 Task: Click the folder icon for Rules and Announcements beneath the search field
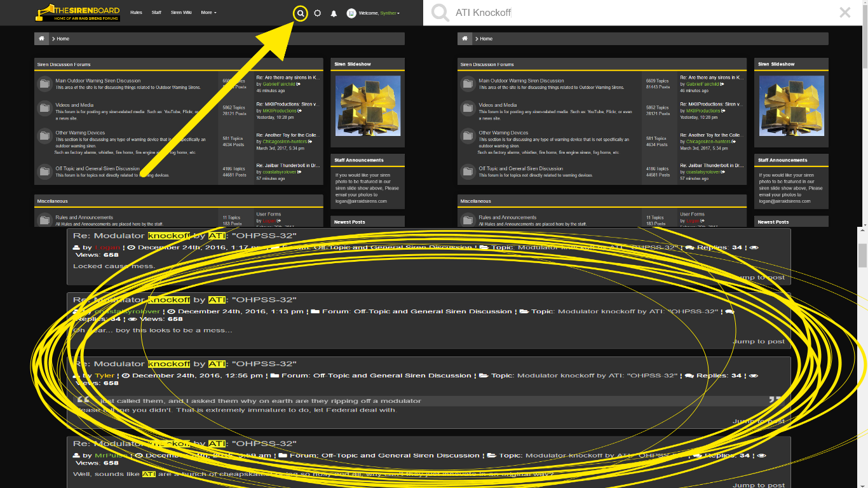point(468,220)
